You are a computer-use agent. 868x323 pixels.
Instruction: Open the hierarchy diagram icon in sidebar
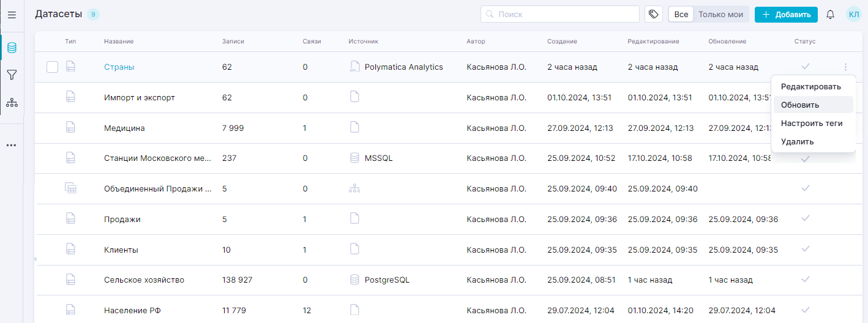point(12,103)
